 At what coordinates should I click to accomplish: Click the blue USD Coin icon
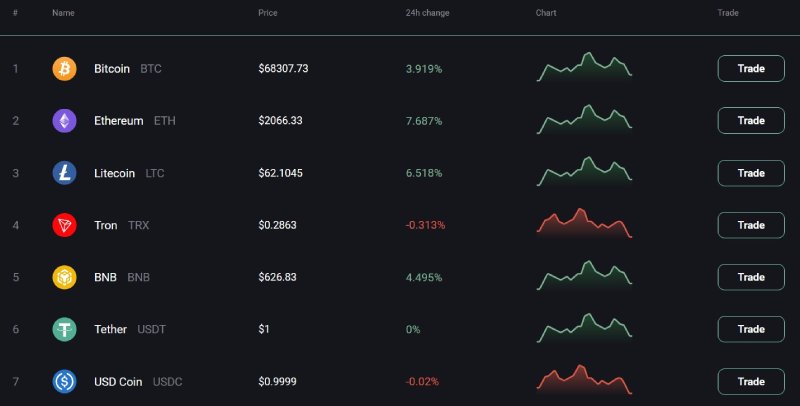click(64, 381)
